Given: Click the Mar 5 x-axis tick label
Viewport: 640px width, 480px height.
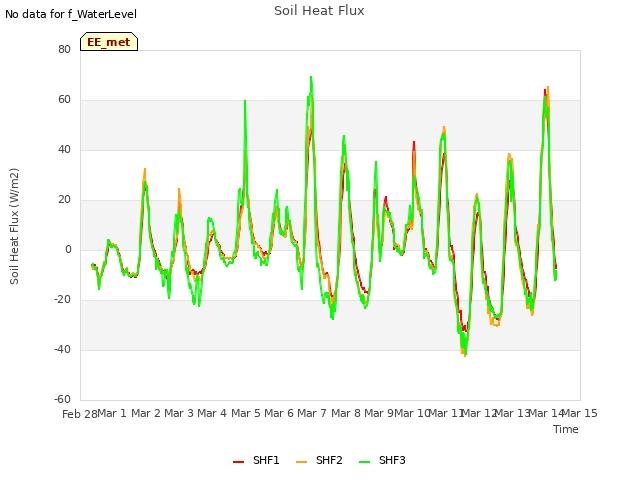Looking at the screenshot, I should (x=246, y=413).
